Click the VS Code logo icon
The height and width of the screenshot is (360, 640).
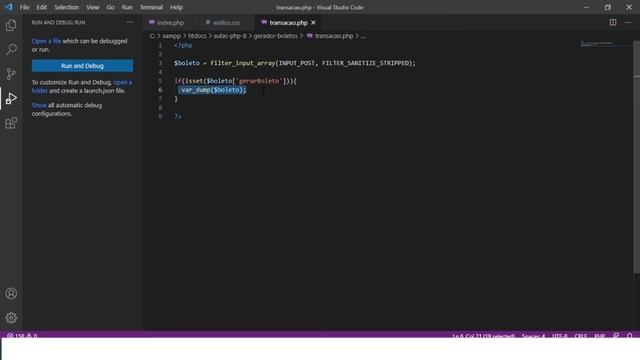9,7
